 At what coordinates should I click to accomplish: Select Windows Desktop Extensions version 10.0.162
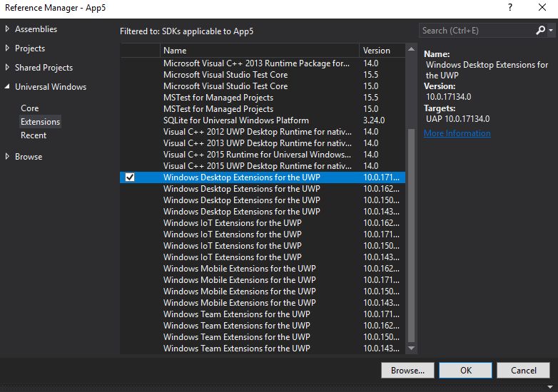[x=263, y=189]
